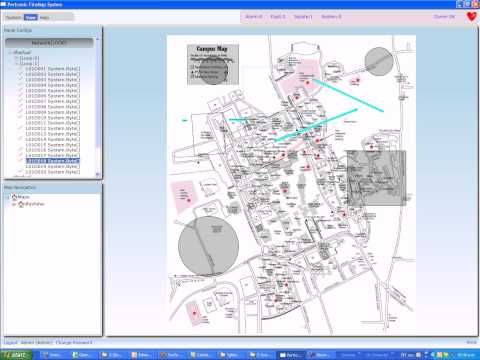Click the pink shaded zone on the map's left side
The image size is (480, 360).
(x=183, y=196)
